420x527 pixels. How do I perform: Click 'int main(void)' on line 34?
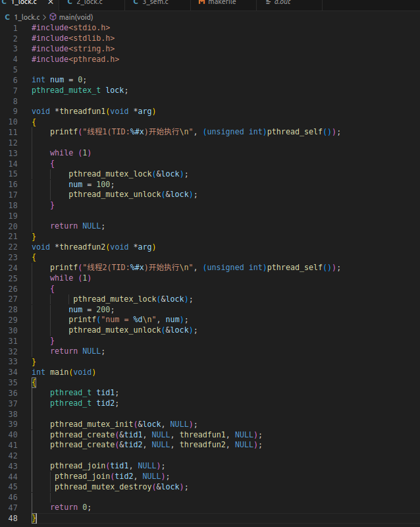[64, 372]
